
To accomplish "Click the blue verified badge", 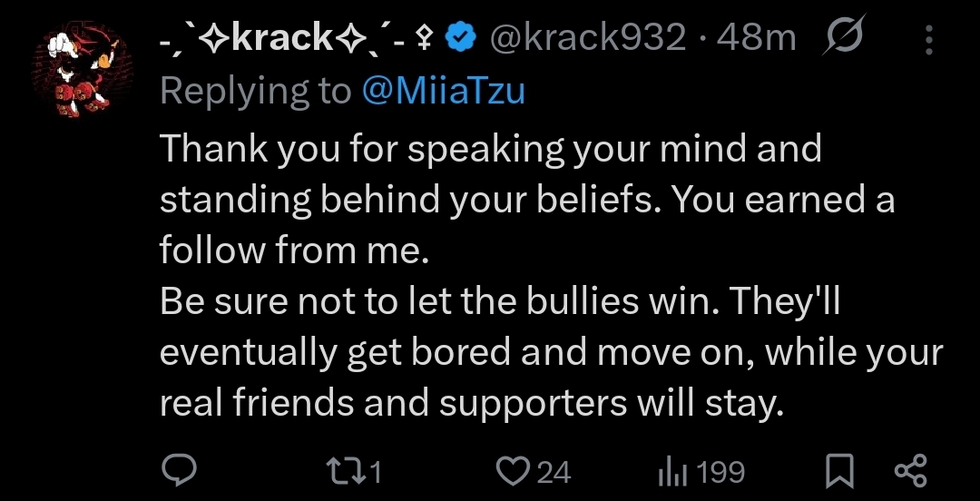I will (x=464, y=38).
